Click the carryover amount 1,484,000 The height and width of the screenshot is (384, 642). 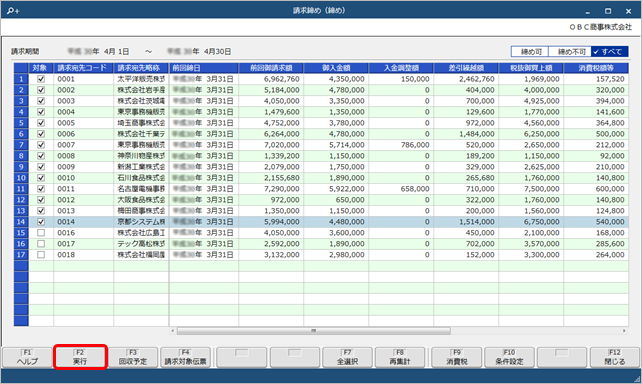(477, 134)
